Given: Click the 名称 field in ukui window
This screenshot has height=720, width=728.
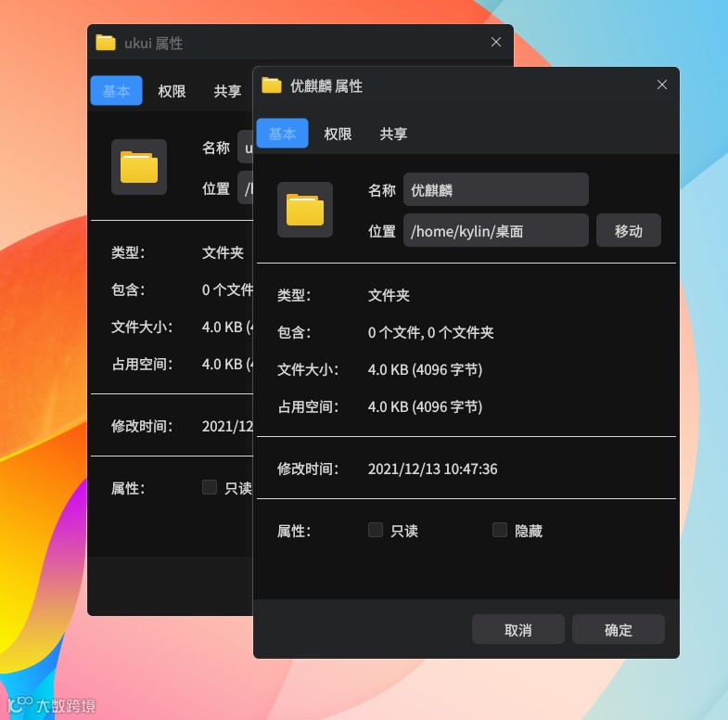Looking at the screenshot, I should [x=245, y=147].
